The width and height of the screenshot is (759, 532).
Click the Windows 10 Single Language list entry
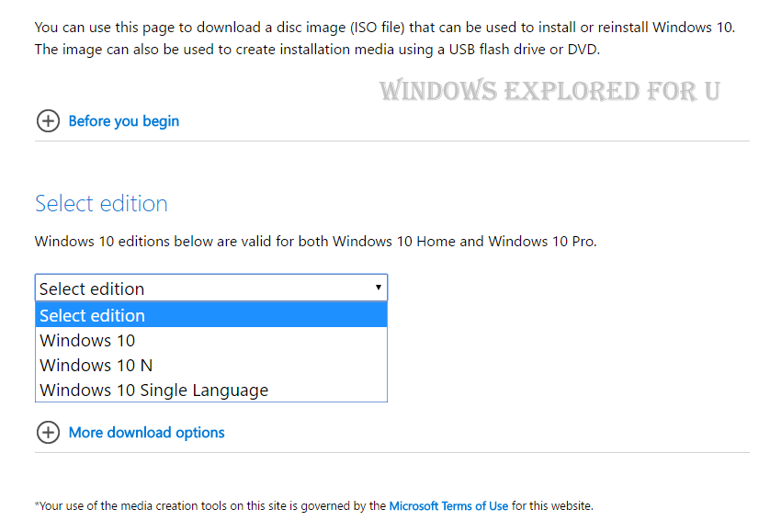(153, 390)
